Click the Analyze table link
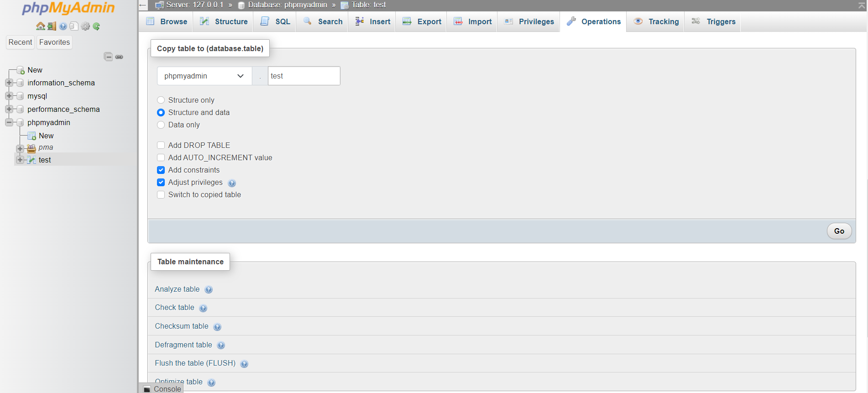 [177, 289]
